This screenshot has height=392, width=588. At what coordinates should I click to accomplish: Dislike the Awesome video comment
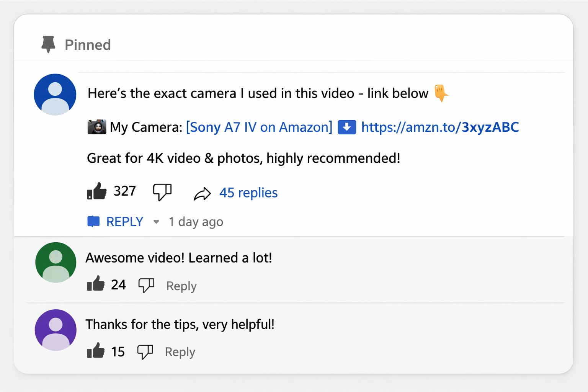coord(146,285)
